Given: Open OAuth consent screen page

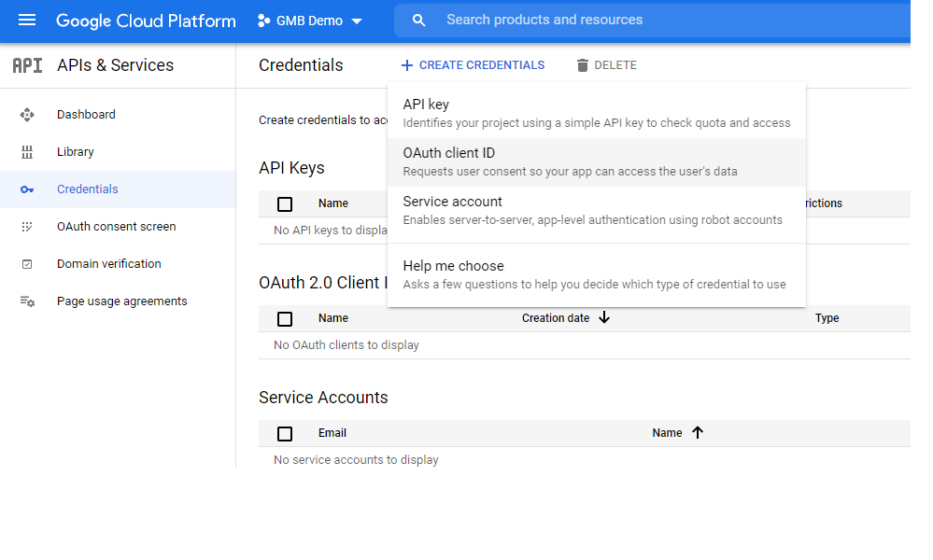Looking at the screenshot, I should (x=117, y=227).
